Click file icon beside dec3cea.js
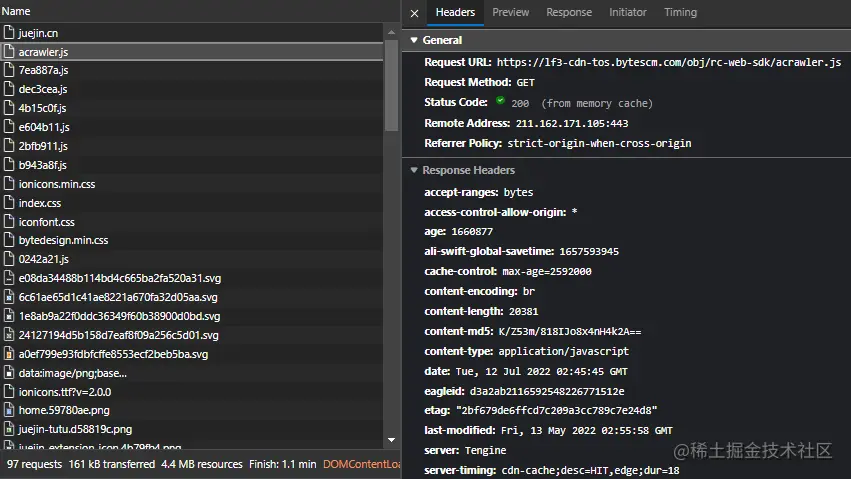Viewport: 851px width, 479px height. 9,89
